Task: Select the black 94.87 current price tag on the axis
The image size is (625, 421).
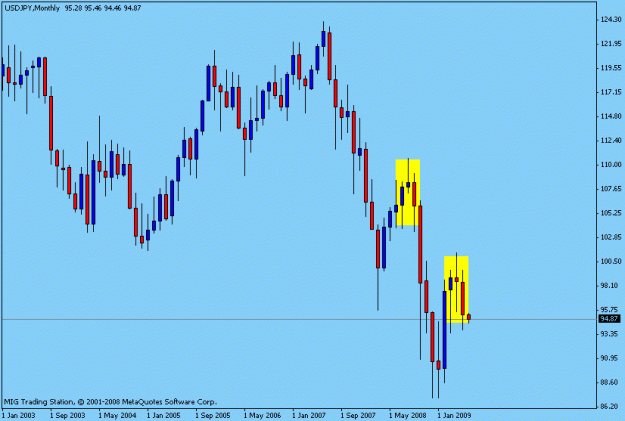Action: coord(610,319)
